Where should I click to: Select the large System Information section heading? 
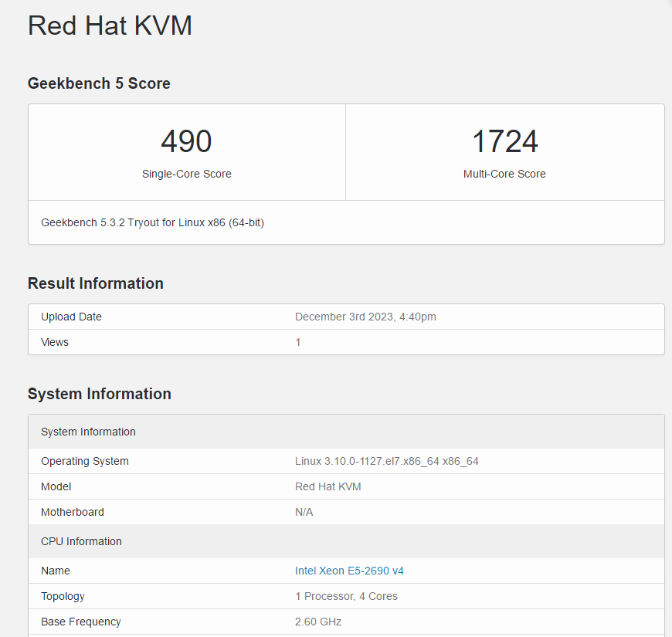click(100, 394)
